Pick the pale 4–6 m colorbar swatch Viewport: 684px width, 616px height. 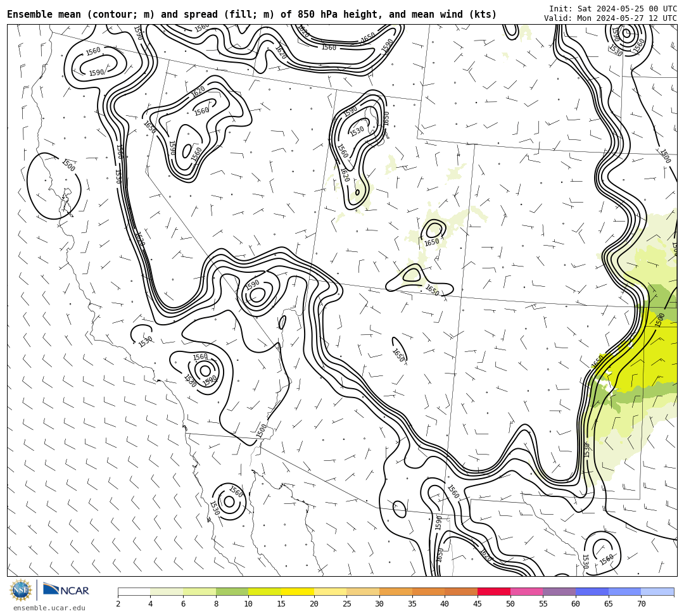click(167, 591)
